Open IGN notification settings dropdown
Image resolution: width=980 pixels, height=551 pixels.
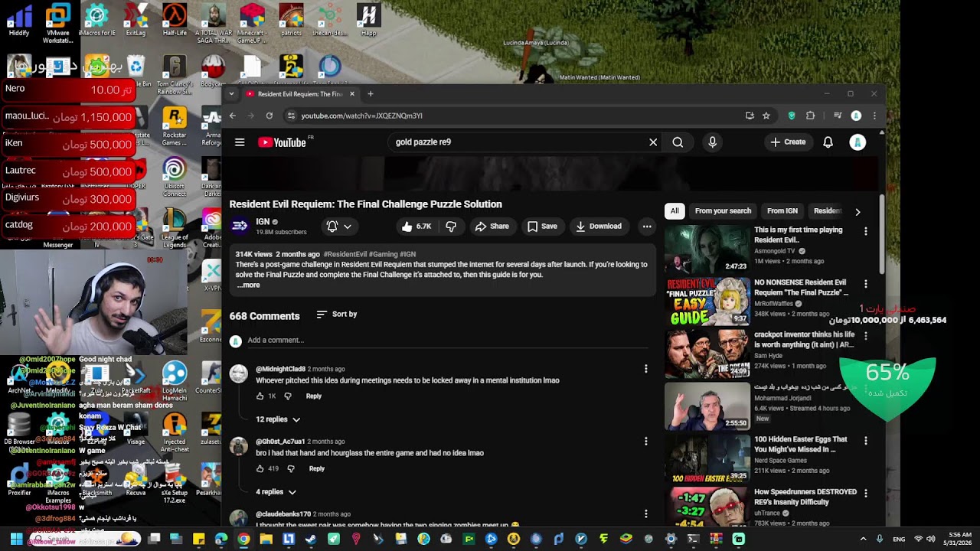[x=339, y=227]
